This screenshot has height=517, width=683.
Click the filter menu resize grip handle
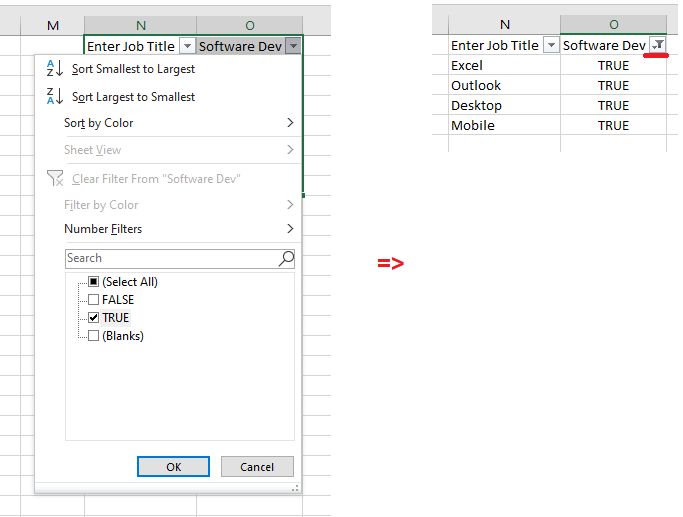pos(295,488)
